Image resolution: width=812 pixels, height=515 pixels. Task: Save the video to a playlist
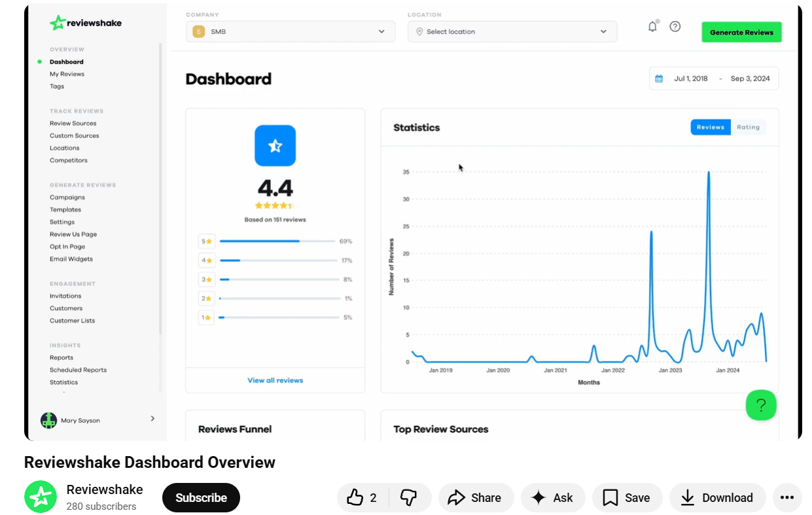pos(627,498)
